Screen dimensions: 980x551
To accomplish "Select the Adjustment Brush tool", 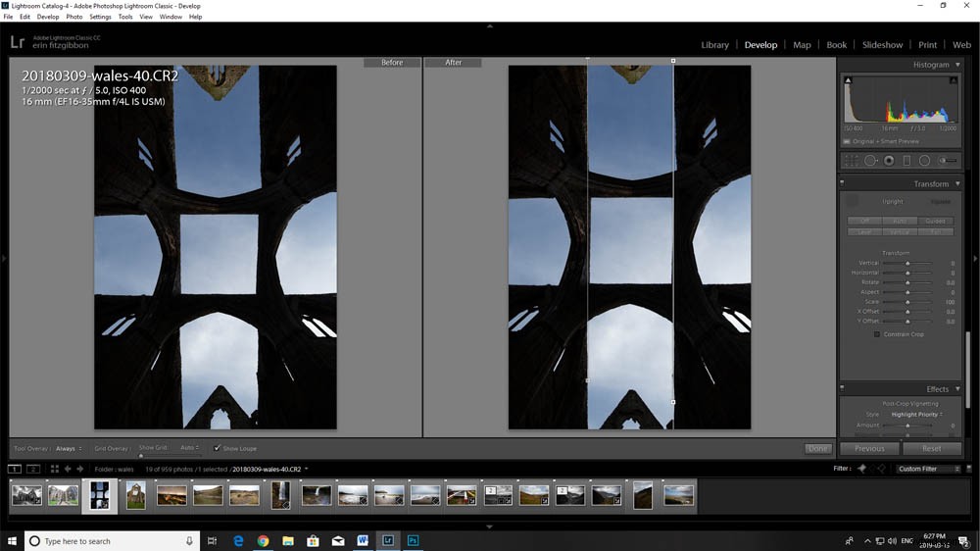I will click(x=948, y=161).
